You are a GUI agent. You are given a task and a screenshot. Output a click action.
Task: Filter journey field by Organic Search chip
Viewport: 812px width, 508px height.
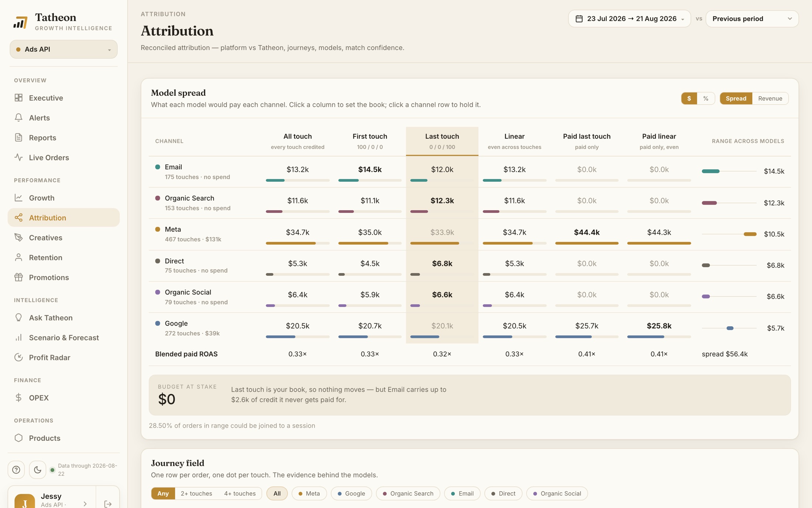pyautogui.click(x=408, y=493)
